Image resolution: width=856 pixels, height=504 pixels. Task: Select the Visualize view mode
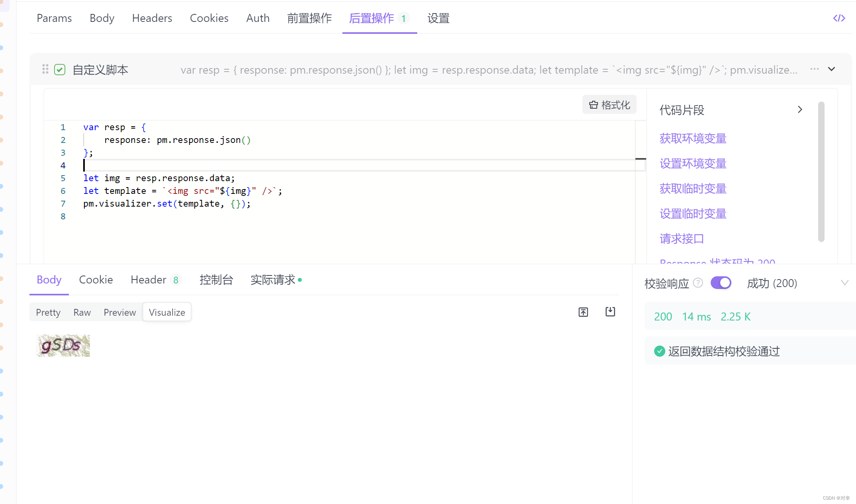[x=167, y=313]
